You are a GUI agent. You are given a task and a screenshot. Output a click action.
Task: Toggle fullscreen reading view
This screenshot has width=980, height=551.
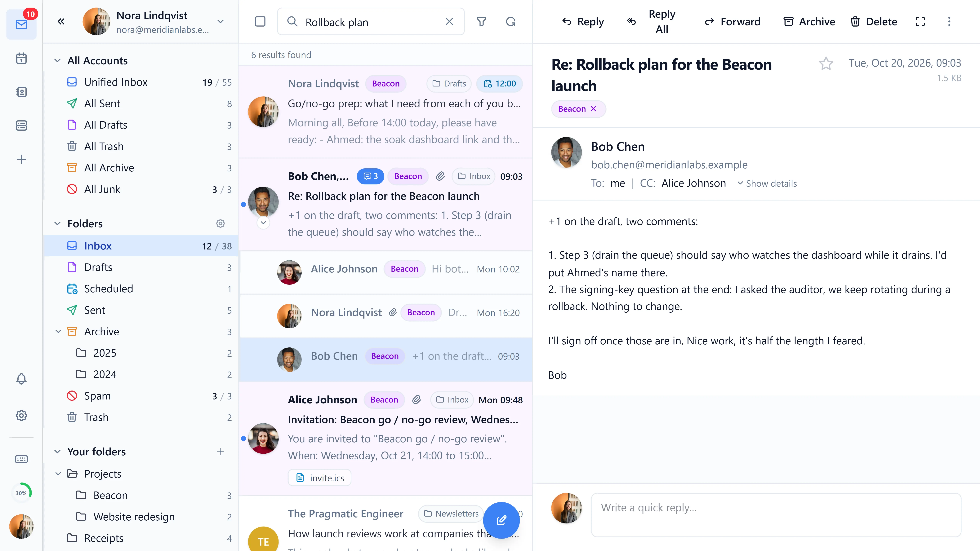920,22
